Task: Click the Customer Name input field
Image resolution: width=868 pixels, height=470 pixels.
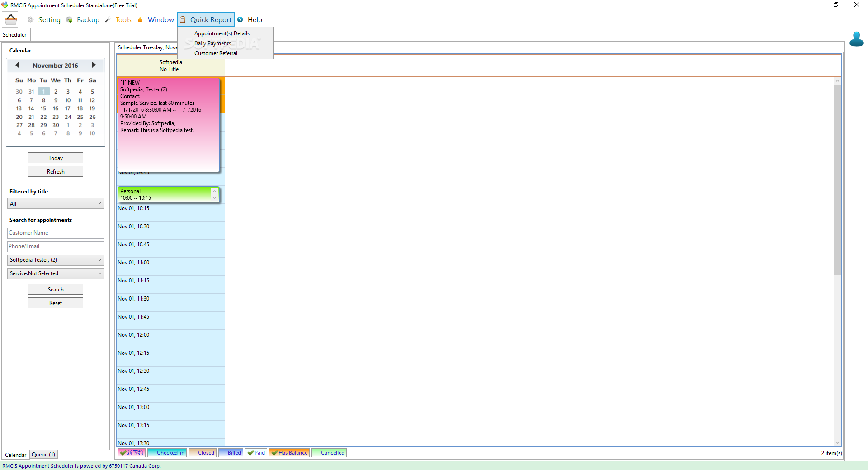Action: (56, 233)
